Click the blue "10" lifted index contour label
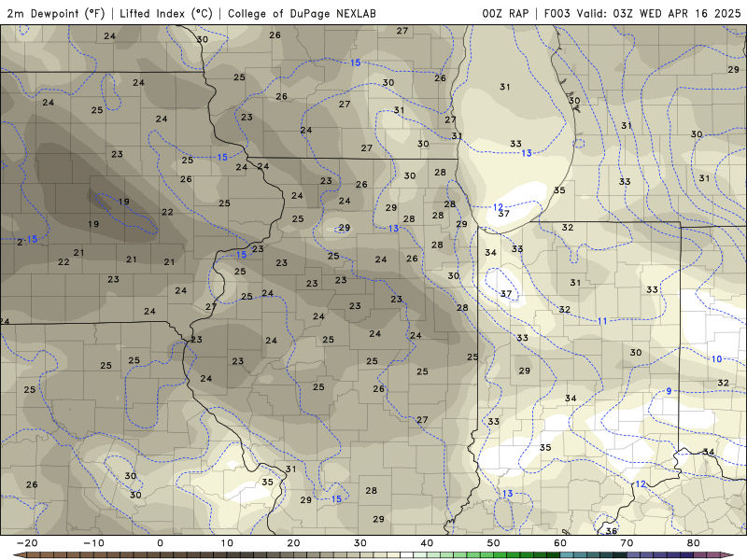Viewport: 747px width, 560px height. point(716,359)
